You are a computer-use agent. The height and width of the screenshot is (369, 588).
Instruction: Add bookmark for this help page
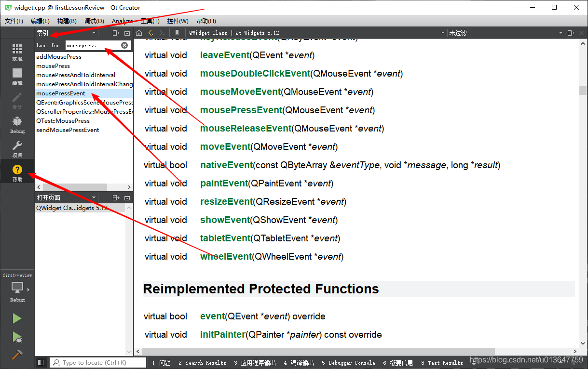[x=177, y=33]
